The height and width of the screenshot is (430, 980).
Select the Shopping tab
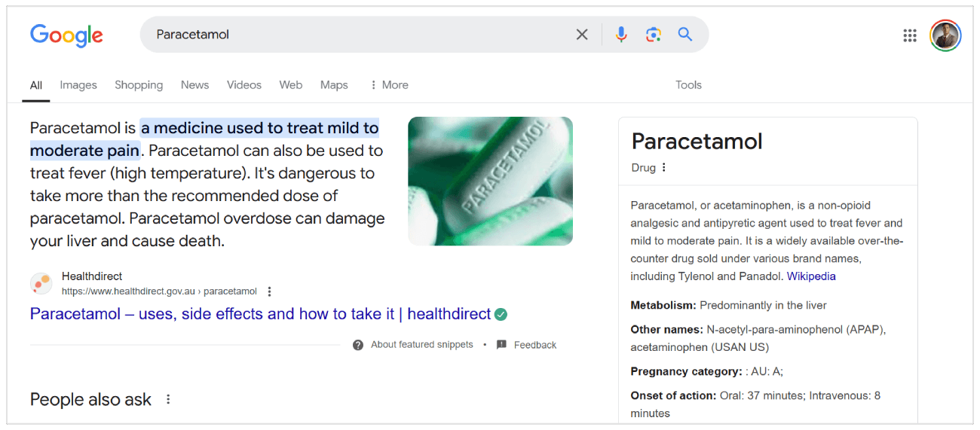click(x=139, y=85)
